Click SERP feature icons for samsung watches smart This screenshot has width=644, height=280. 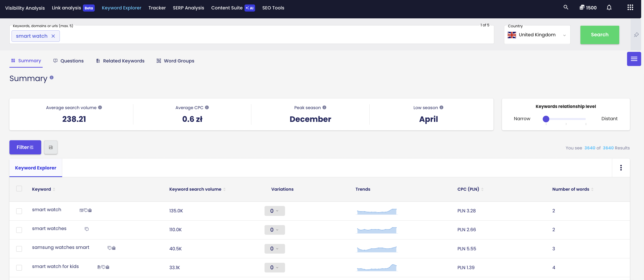click(111, 248)
